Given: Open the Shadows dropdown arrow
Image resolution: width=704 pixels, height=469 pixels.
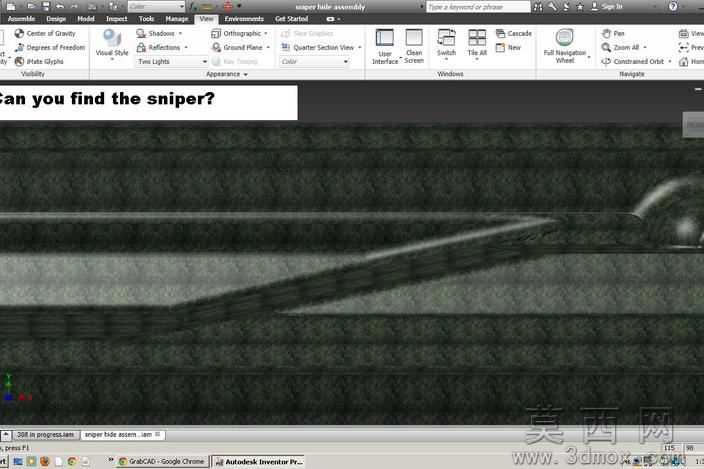Looking at the screenshot, I should 180,33.
